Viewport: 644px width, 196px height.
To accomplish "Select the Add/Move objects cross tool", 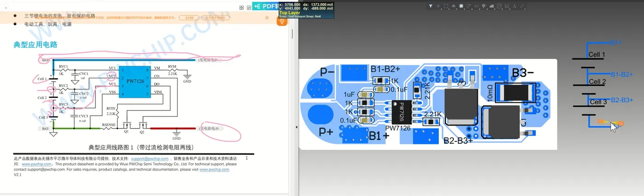I will [438, 6].
